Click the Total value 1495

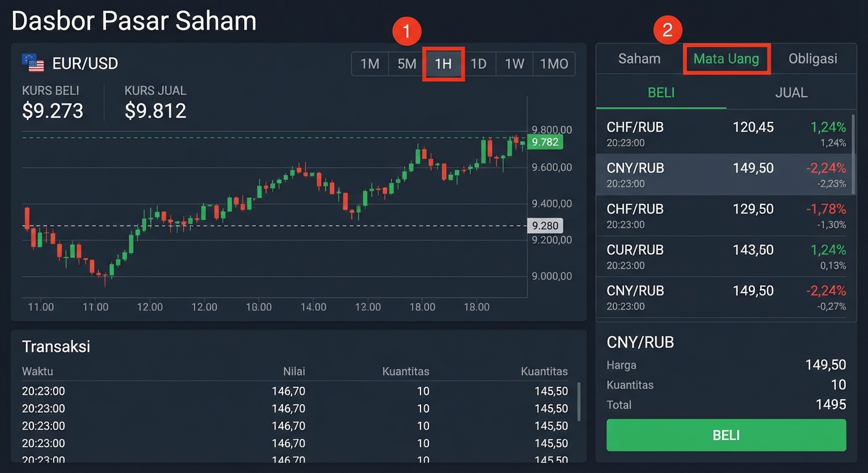tap(830, 405)
